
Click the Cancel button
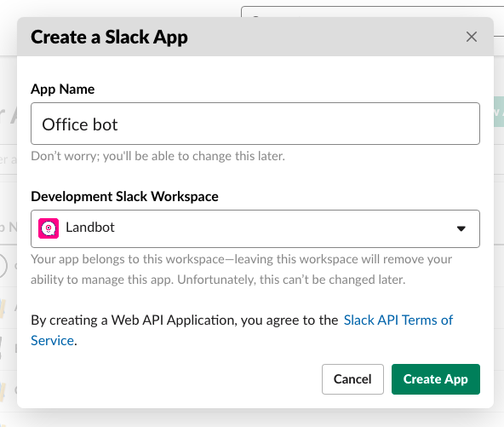tap(352, 379)
